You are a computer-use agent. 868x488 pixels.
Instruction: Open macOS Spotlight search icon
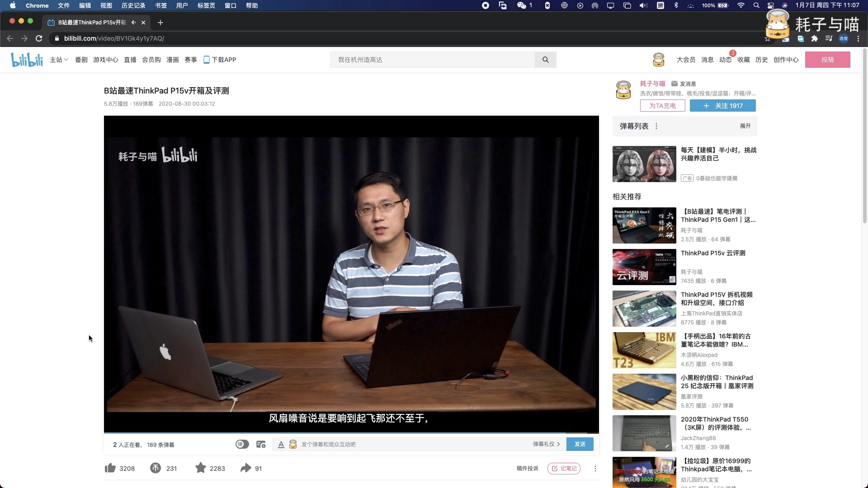pyautogui.click(x=756, y=5)
